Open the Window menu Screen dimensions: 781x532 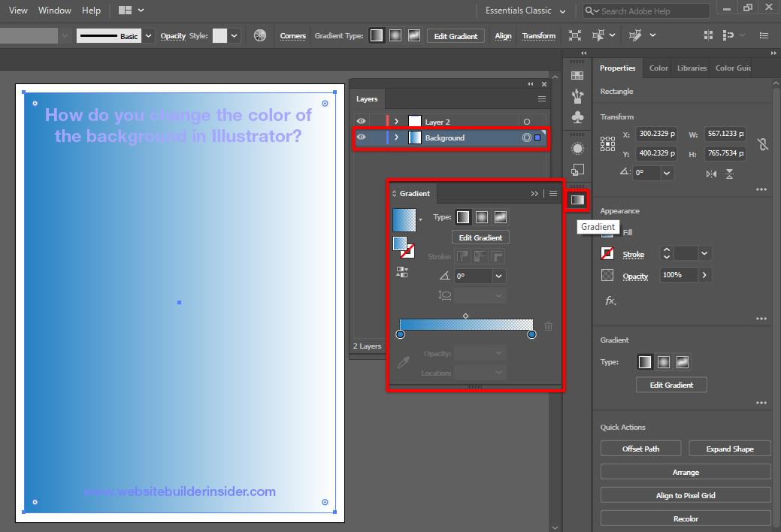click(54, 11)
